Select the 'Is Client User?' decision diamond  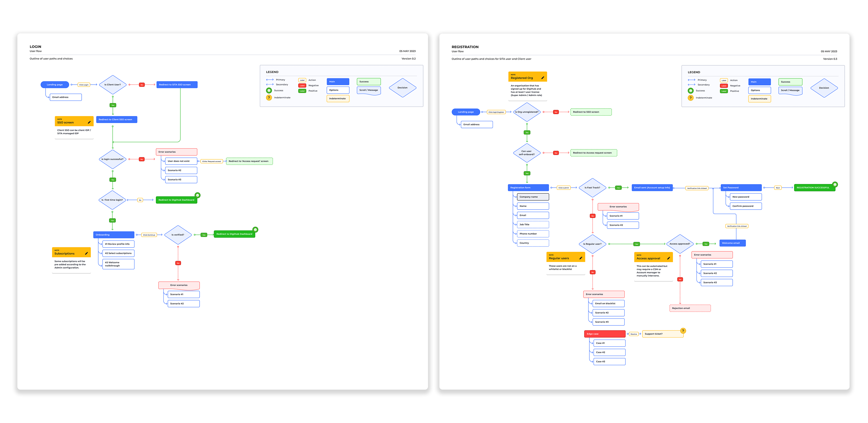point(113,85)
